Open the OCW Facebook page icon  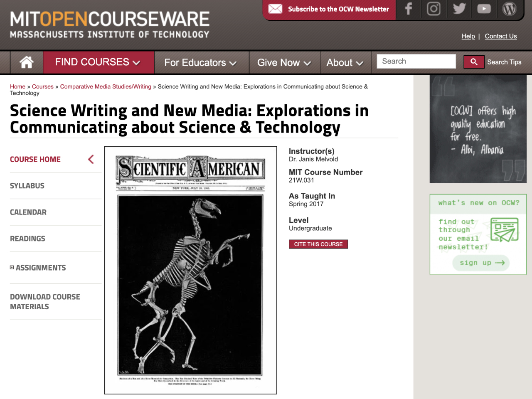[x=409, y=9]
